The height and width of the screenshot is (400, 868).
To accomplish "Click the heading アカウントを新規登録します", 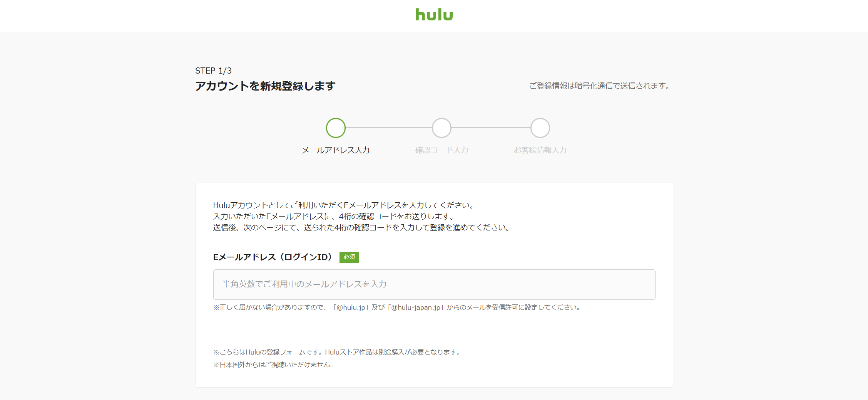I will (265, 86).
